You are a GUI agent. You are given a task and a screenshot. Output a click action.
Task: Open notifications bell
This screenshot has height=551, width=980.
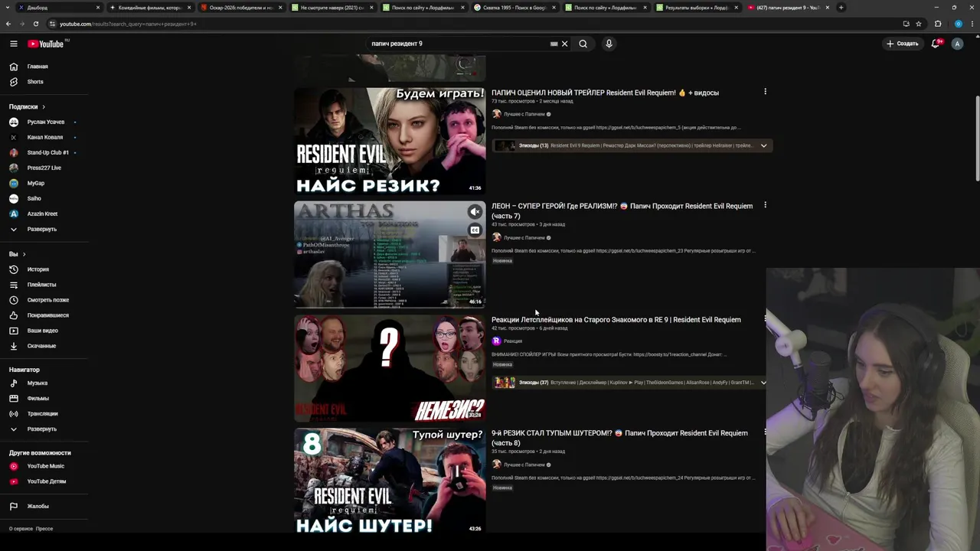pyautogui.click(x=936, y=44)
